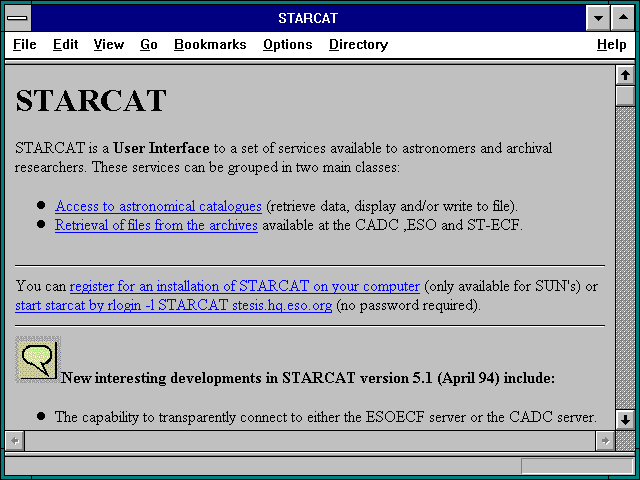Open the Go menu
The image size is (640, 480).
149,44
